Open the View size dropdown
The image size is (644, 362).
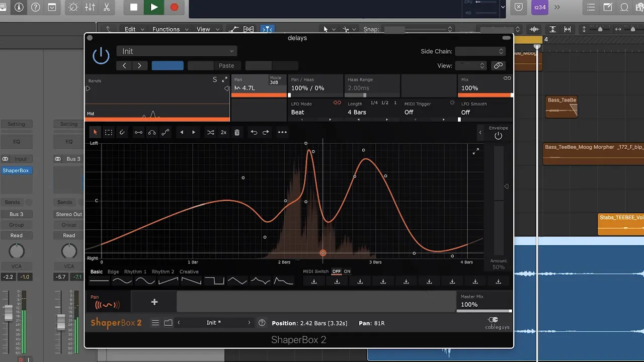click(x=470, y=65)
